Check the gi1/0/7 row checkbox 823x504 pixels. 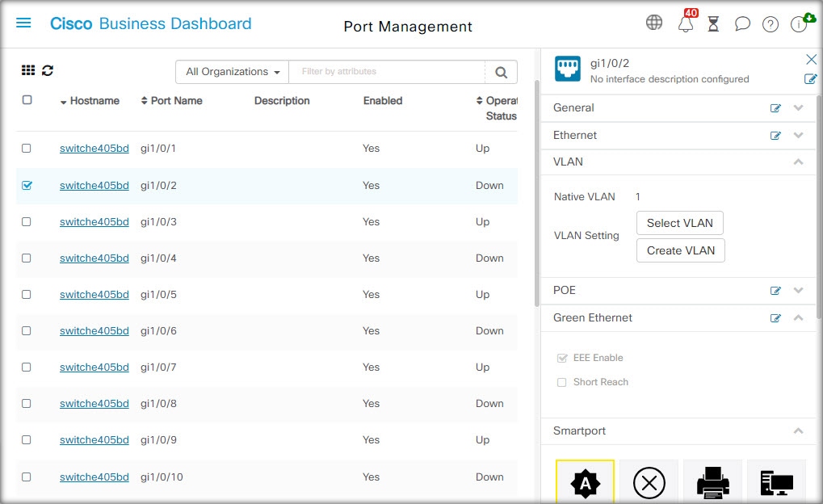click(x=26, y=367)
